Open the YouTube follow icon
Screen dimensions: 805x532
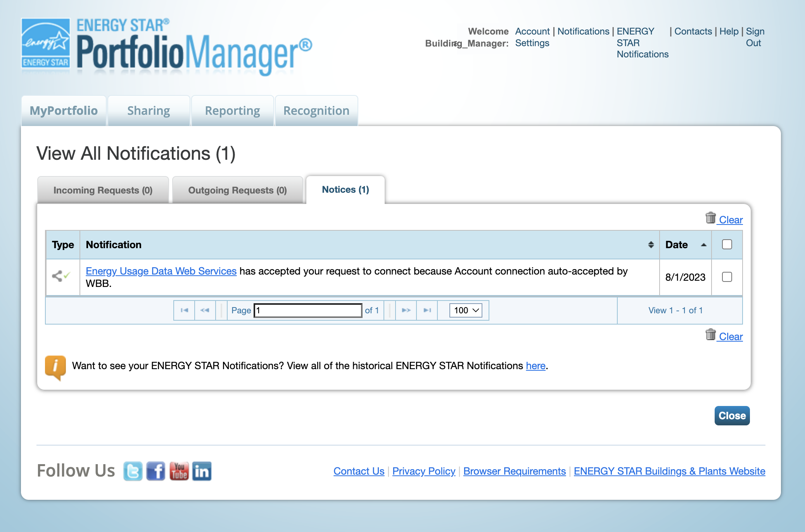click(179, 471)
